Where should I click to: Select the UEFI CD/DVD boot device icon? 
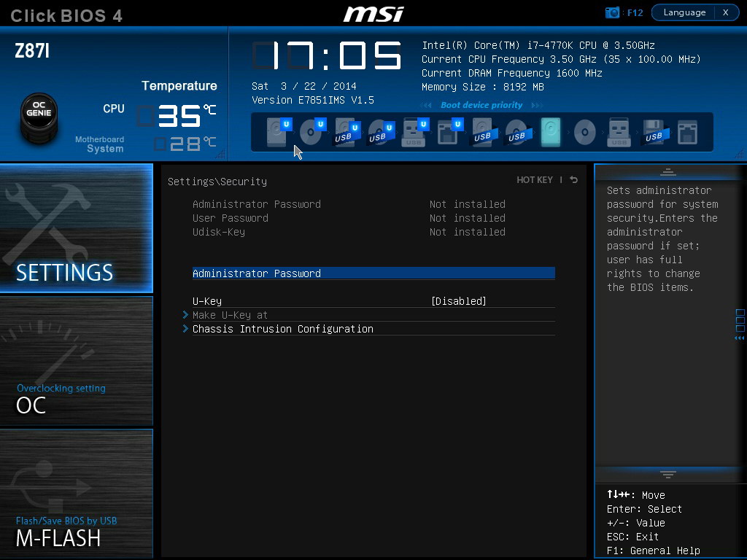click(313, 131)
